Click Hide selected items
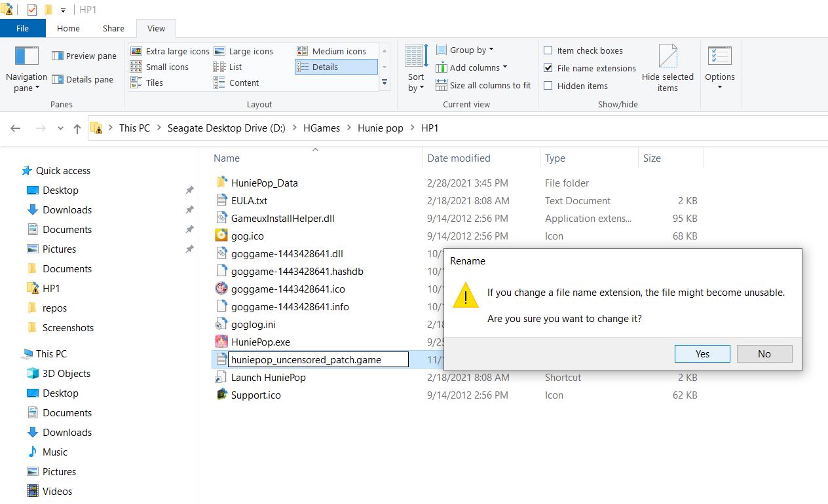This screenshot has height=504, width=828. 668,68
